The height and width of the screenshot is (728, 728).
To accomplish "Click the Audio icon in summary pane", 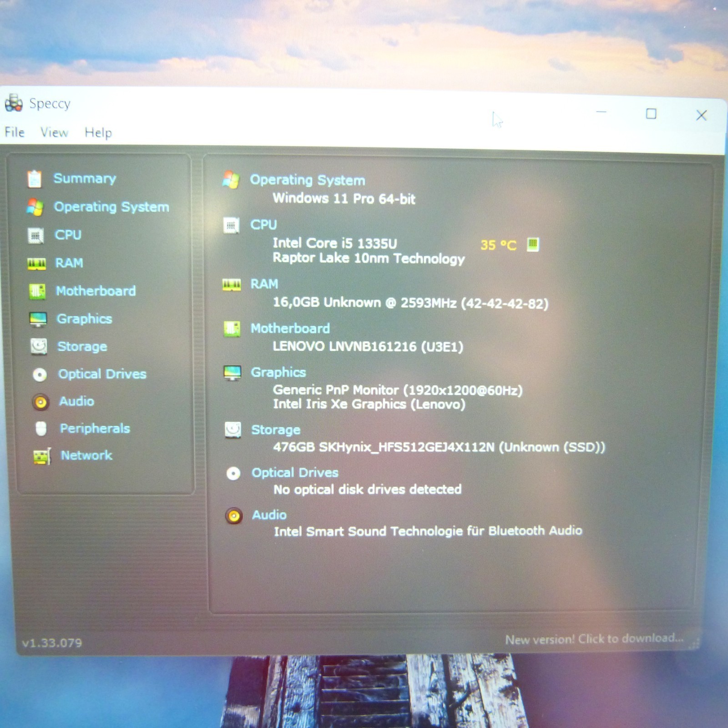I will 234,516.
